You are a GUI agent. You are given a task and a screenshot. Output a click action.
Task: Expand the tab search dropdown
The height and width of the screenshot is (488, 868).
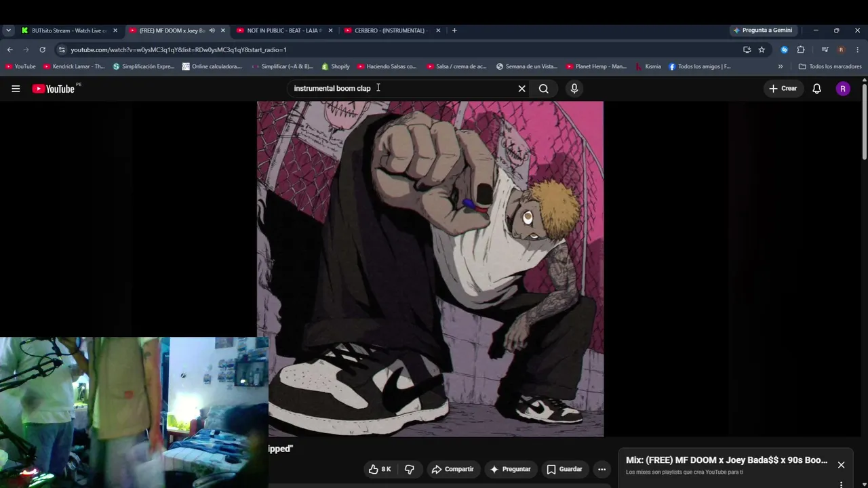coord(8,30)
